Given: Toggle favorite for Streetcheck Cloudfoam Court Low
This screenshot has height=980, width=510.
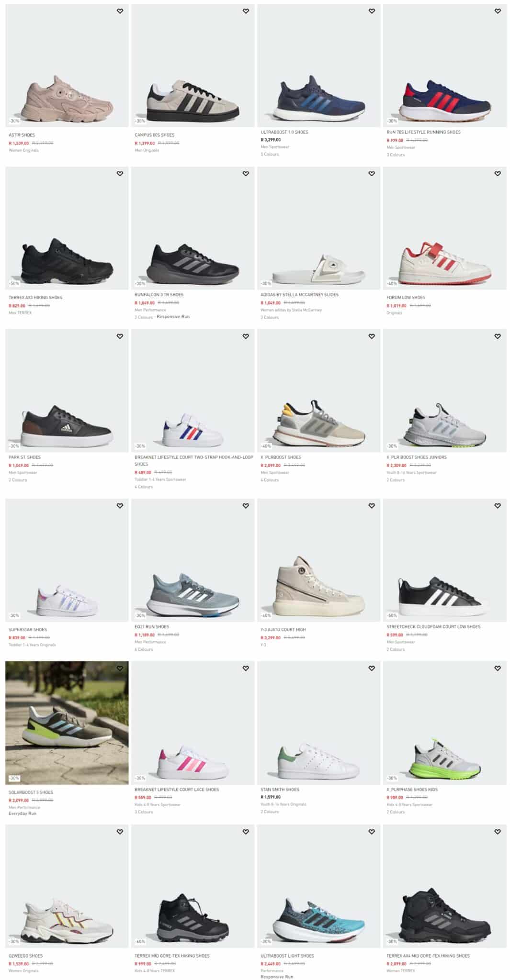Looking at the screenshot, I should click(498, 506).
